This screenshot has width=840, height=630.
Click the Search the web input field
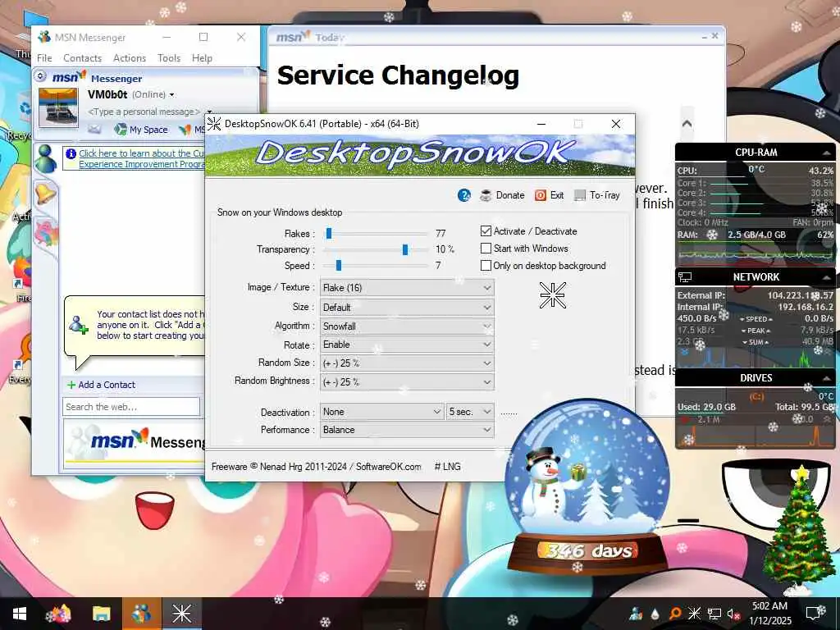131,407
